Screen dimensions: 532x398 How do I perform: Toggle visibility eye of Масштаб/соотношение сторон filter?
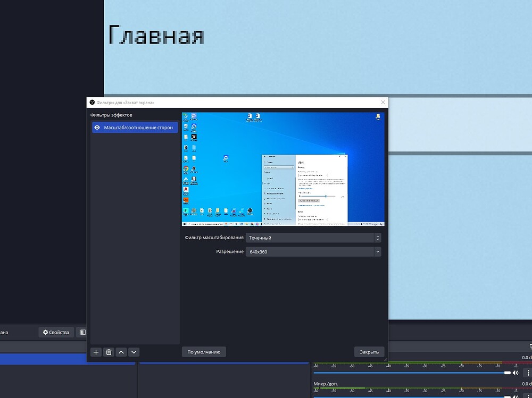coord(97,128)
